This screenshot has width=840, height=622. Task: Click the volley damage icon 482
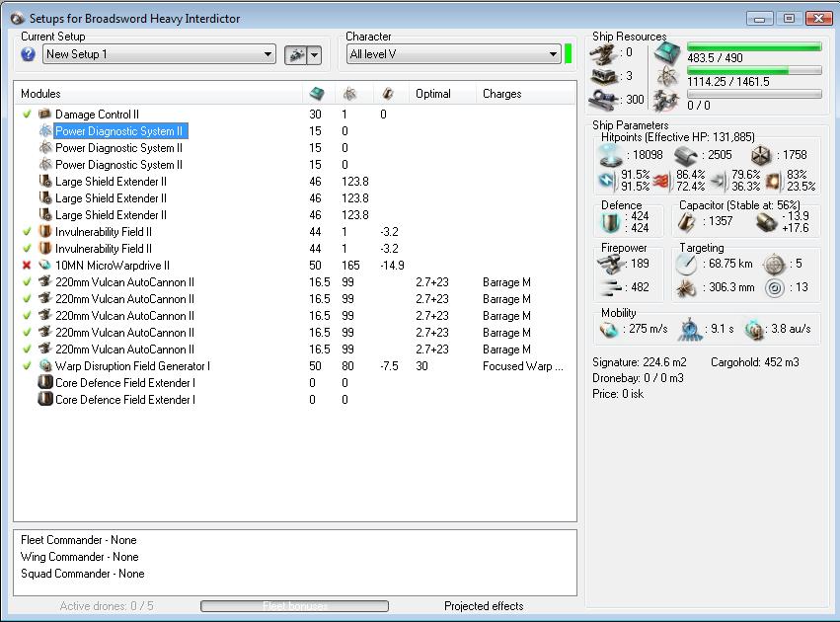[x=610, y=287]
